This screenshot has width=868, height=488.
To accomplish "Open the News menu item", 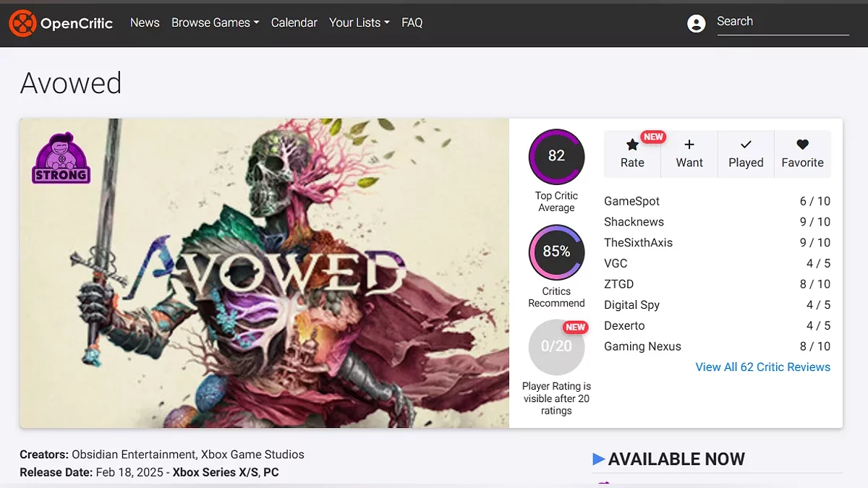I will [145, 23].
